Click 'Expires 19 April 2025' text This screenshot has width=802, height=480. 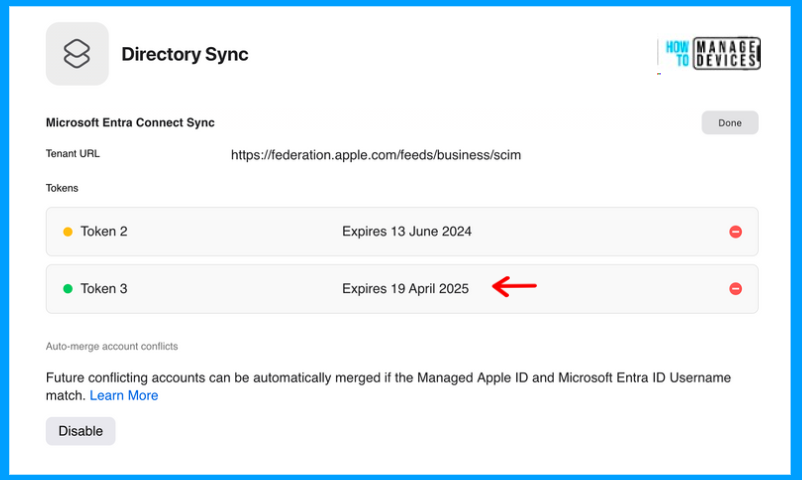click(405, 289)
